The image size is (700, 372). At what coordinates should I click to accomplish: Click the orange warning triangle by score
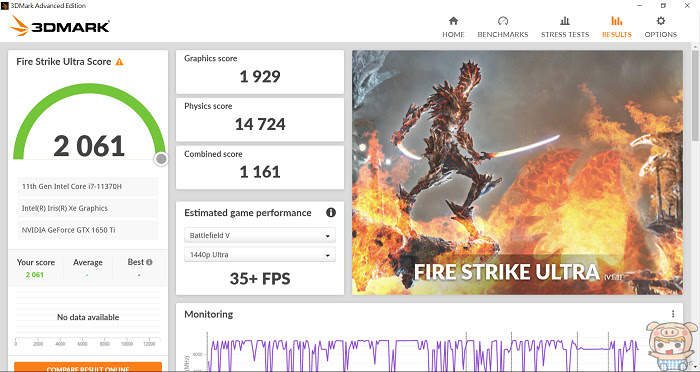(119, 62)
